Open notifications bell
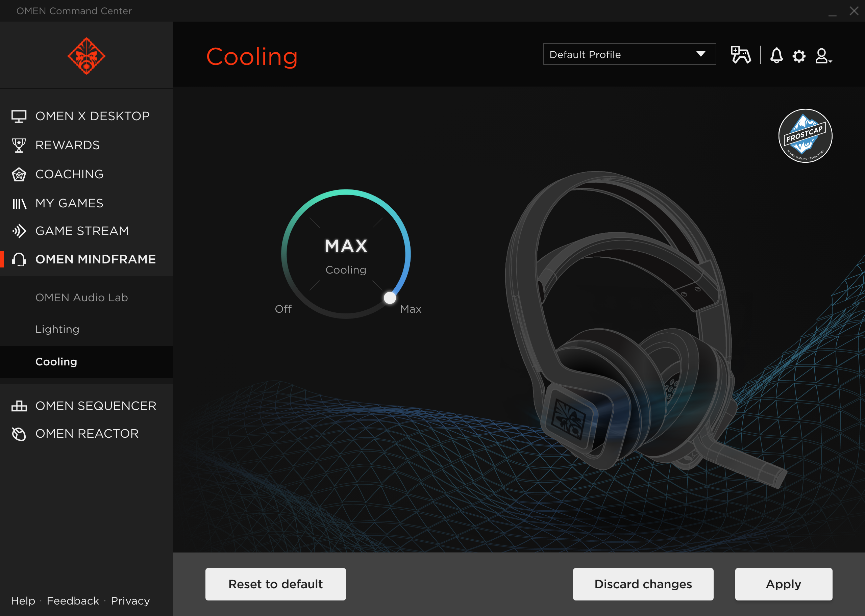 click(x=776, y=55)
